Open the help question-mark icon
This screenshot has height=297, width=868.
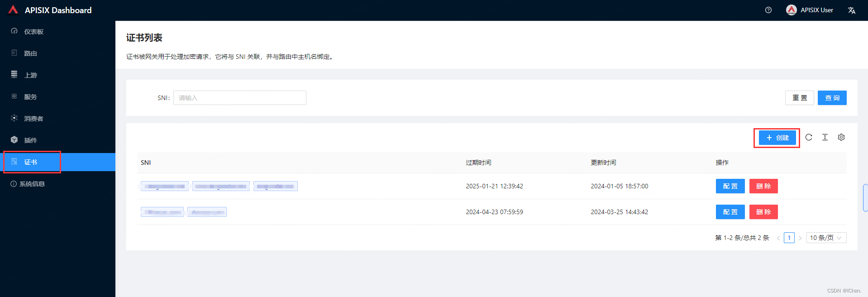pyautogui.click(x=768, y=10)
